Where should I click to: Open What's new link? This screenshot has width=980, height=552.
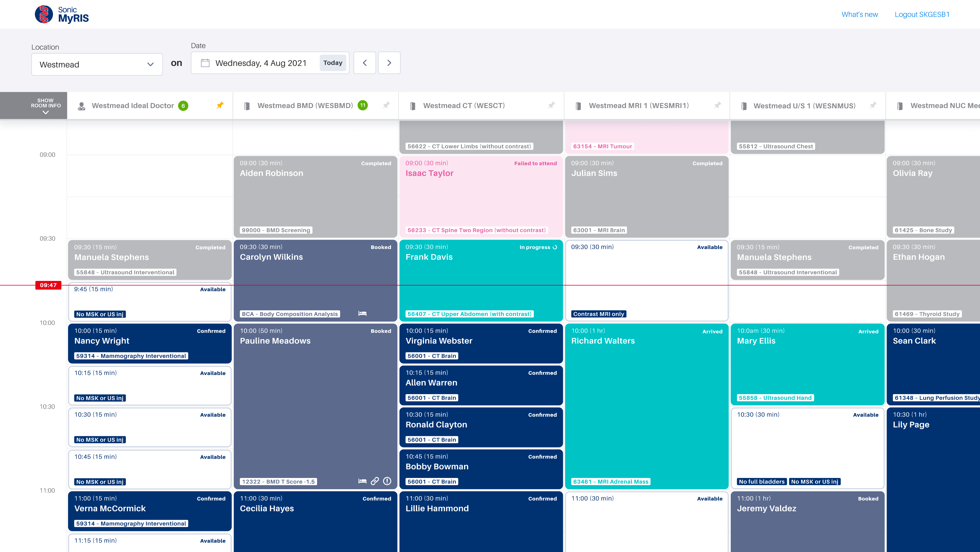pyautogui.click(x=860, y=14)
